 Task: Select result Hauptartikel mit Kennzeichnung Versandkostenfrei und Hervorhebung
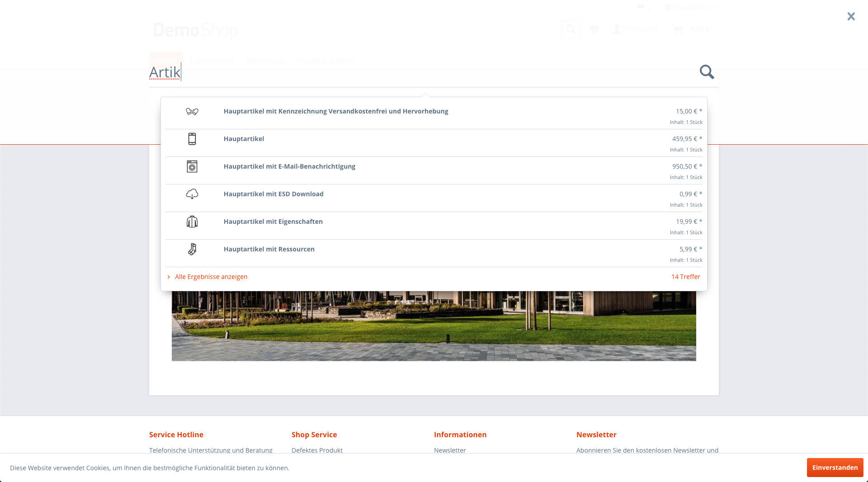point(336,111)
